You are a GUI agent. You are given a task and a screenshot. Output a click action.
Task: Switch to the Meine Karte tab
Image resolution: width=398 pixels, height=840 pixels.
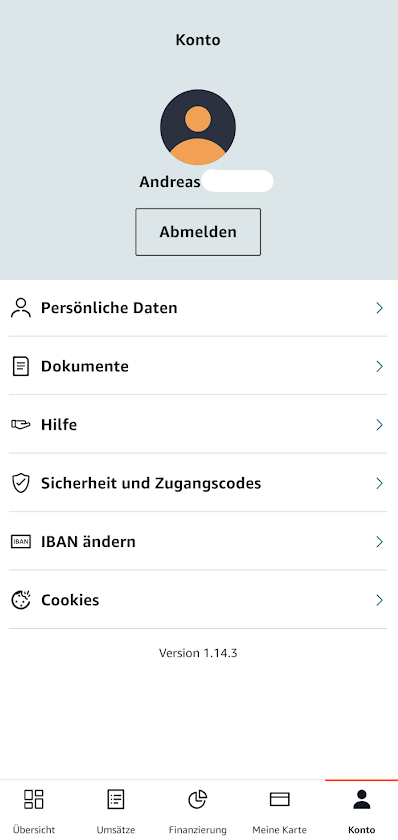pyautogui.click(x=280, y=810)
